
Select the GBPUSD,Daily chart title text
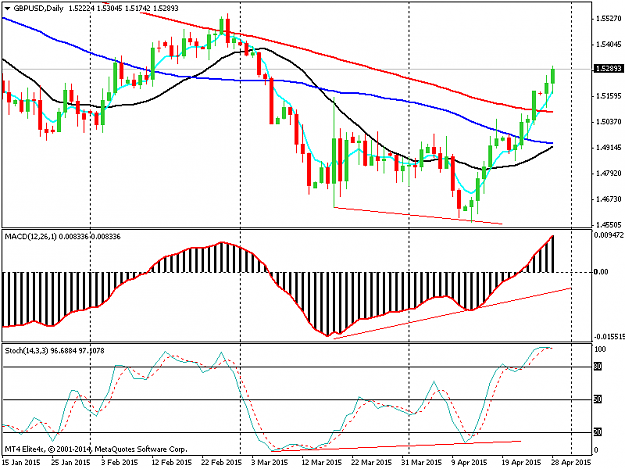tap(38, 8)
